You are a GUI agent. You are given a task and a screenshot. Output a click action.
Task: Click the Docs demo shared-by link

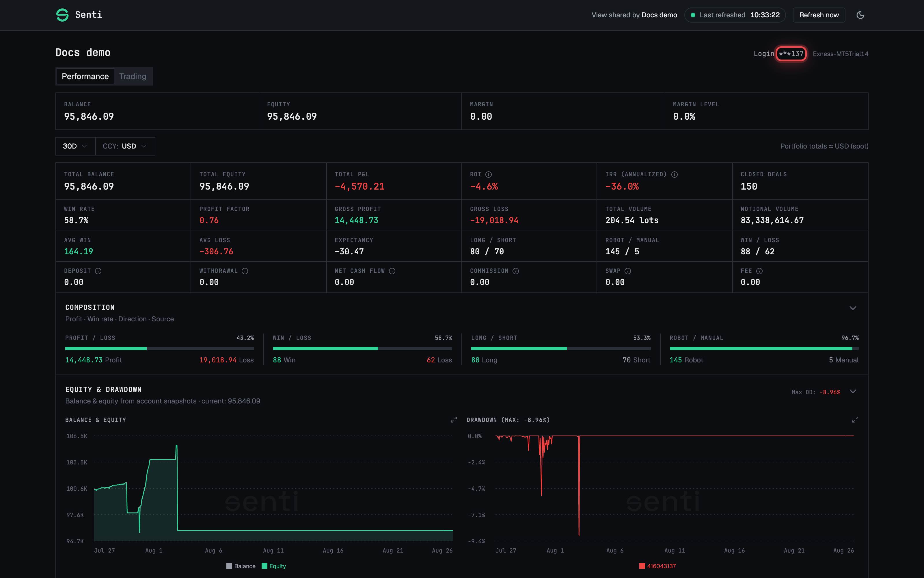[x=659, y=15]
